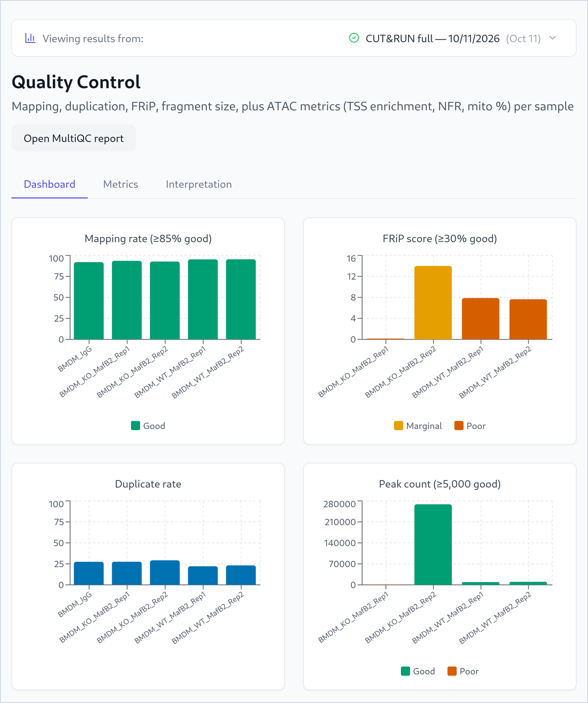
Task: Expand the run selector chevron
Action: pyautogui.click(x=552, y=38)
